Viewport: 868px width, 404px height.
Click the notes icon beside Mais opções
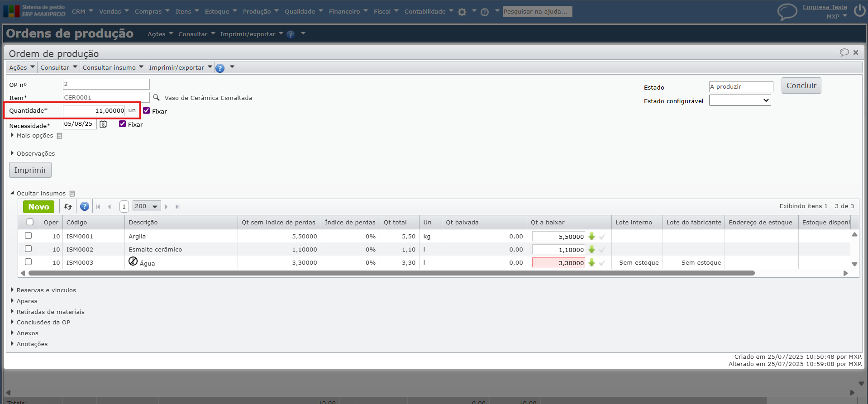[59, 136]
